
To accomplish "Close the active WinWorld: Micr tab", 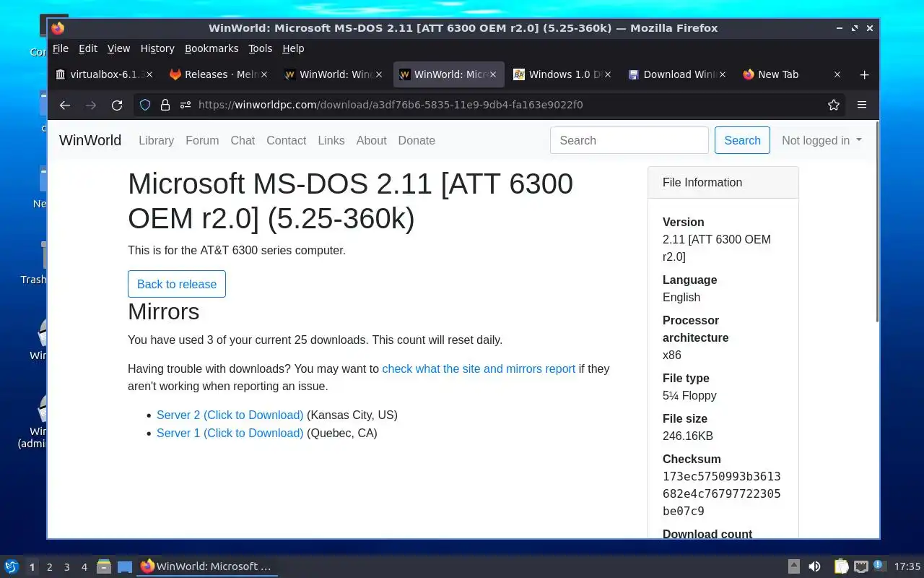I will pos(493,74).
